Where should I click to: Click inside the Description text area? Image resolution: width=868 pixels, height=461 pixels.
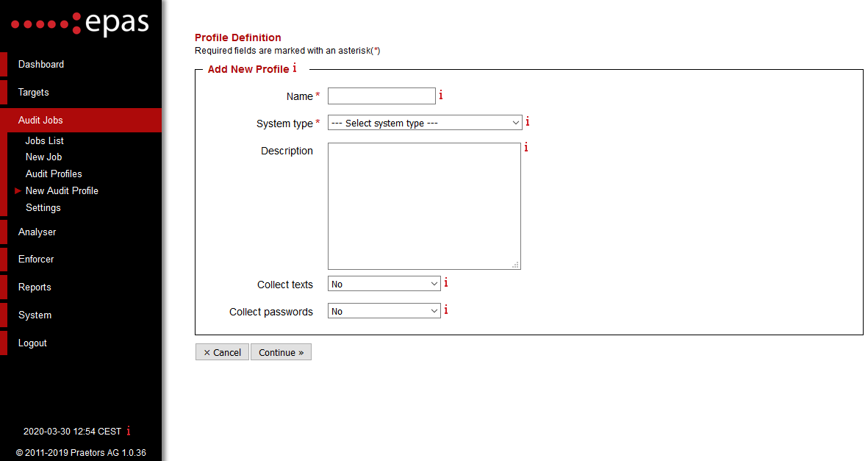[x=424, y=206]
